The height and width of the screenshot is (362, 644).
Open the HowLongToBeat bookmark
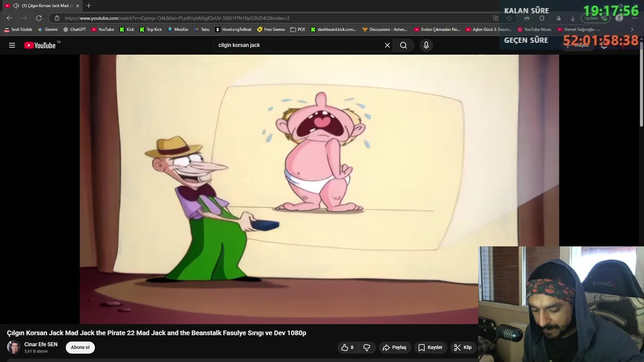[233, 30]
